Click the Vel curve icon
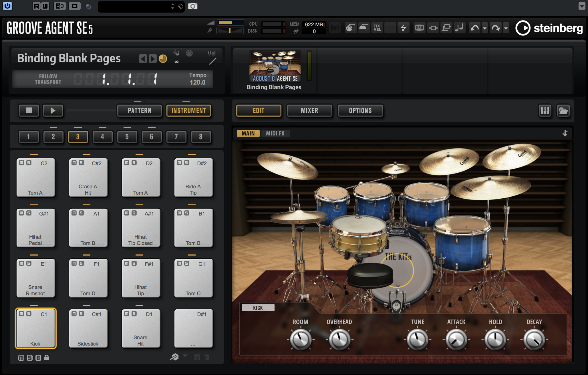 pyautogui.click(x=212, y=61)
